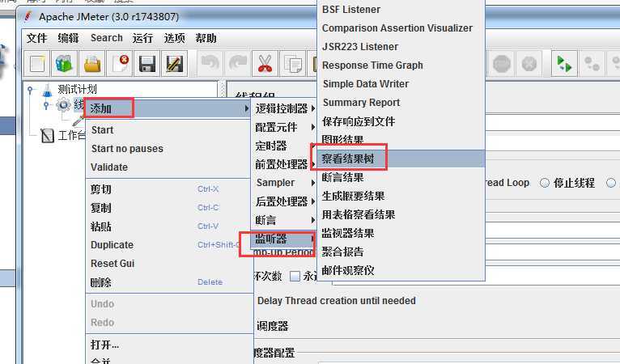Image resolution: width=620 pixels, height=364 pixels.
Task: Select the radio button right of 停止线程
Action: [x=611, y=183]
